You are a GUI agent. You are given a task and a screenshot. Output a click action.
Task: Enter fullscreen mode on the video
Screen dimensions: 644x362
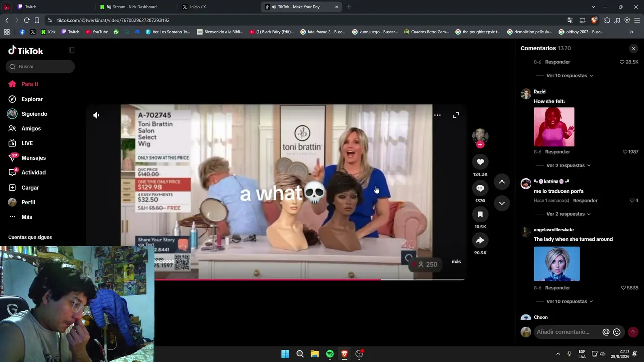456,115
